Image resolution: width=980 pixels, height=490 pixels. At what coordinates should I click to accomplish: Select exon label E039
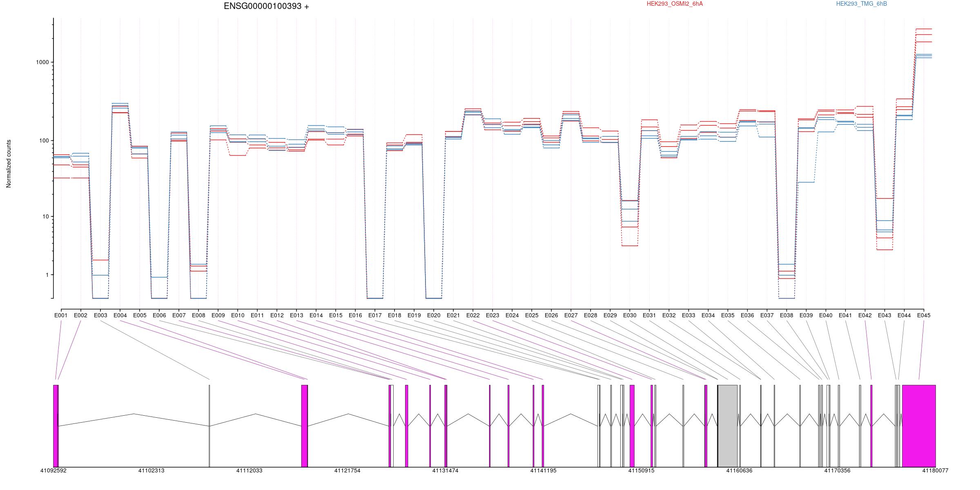(806, 315)
